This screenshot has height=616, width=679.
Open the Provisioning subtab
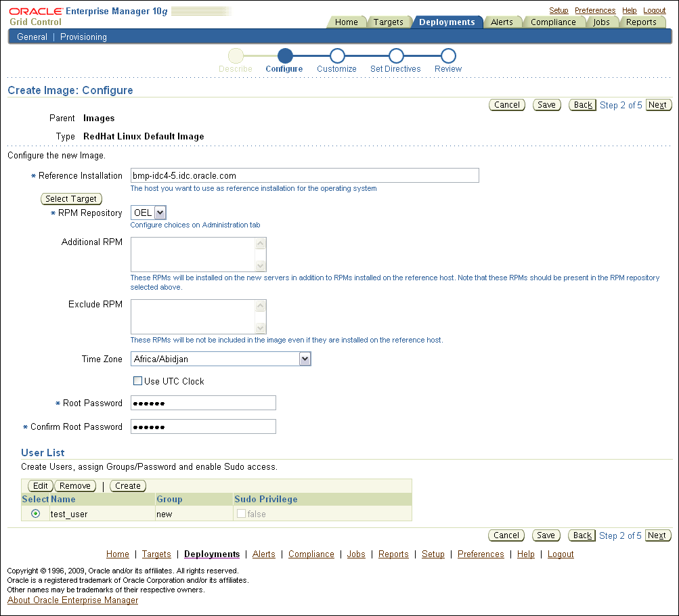tap(83, 37)
